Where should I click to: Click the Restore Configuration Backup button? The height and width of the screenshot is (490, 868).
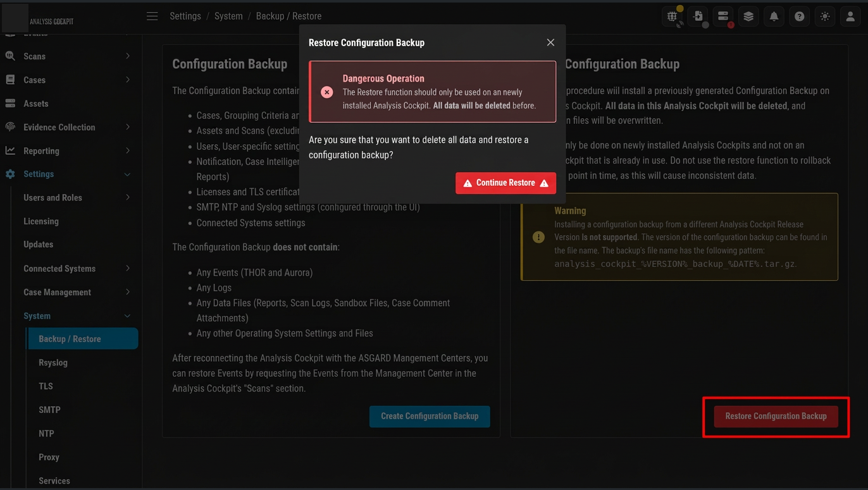click(776, 416)
